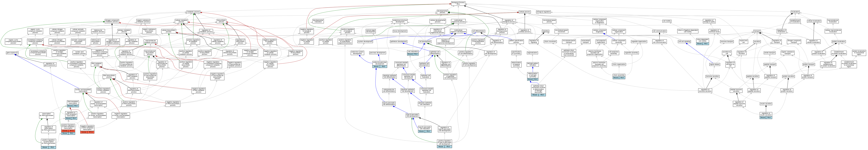This screenshot has height=150, width=868.
Task: Select the 'cell-cell signaling' node
Action: click(684, 41)
